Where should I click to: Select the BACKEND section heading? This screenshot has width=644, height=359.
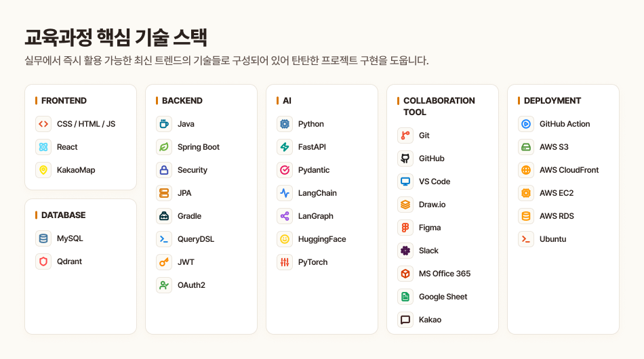(182, 100)
